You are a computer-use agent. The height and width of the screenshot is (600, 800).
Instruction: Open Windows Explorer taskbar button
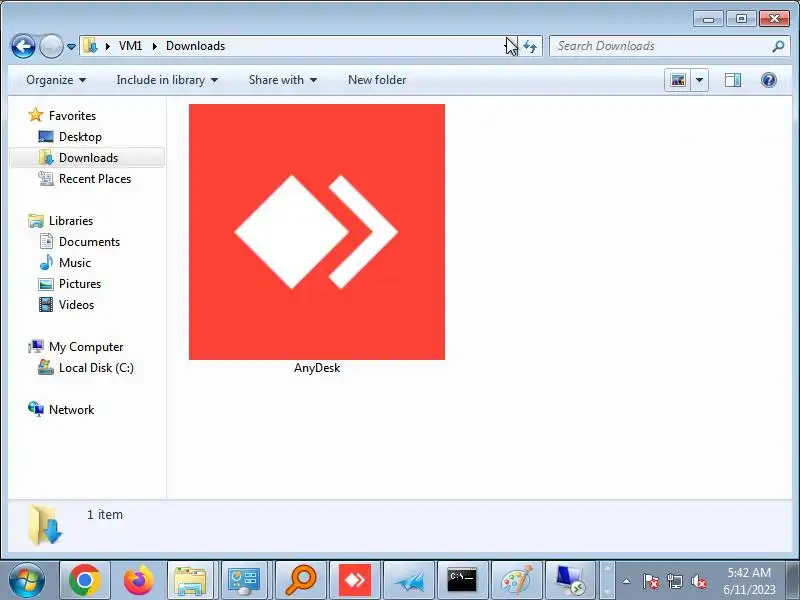(190, 580)
